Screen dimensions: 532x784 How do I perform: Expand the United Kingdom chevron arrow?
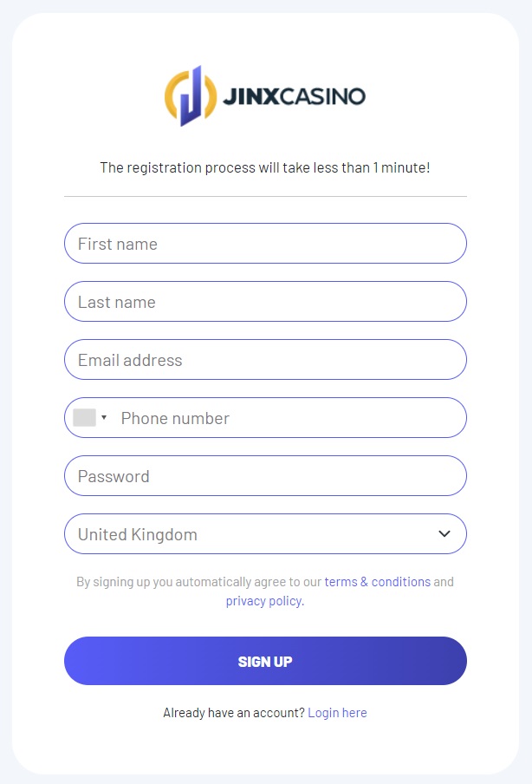pos(444,533)
